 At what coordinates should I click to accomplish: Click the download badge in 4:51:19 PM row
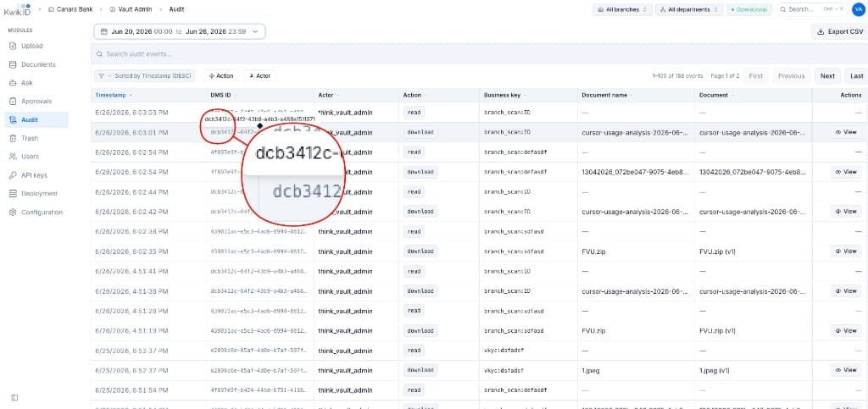(420, 330)
